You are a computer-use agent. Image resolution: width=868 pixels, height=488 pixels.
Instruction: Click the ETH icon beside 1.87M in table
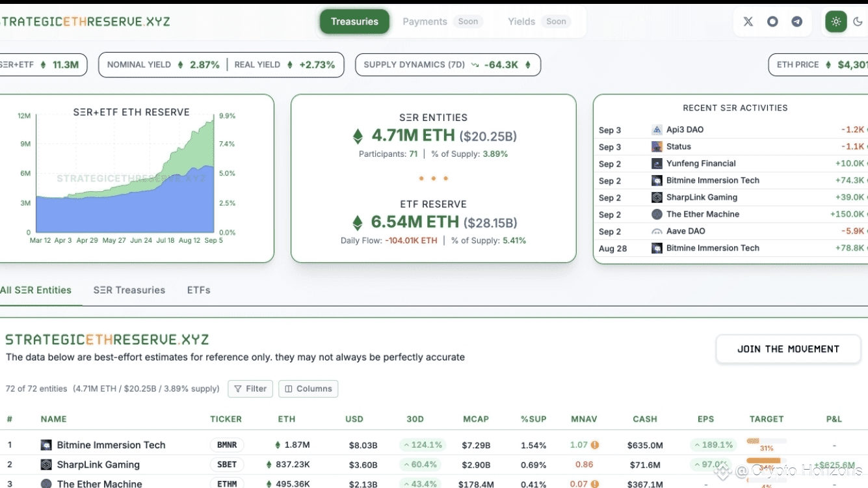coord(278,445)
